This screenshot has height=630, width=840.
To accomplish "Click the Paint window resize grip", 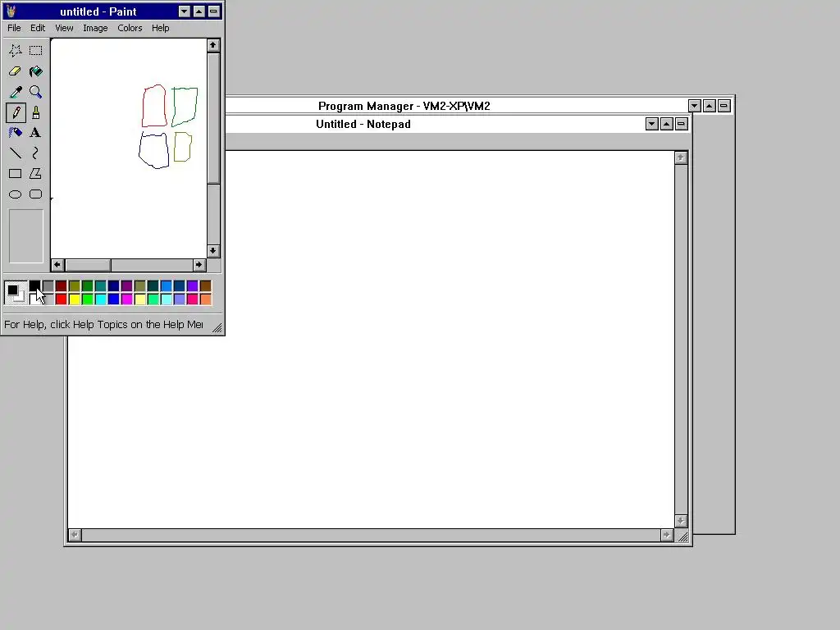I will pos(217,327).
